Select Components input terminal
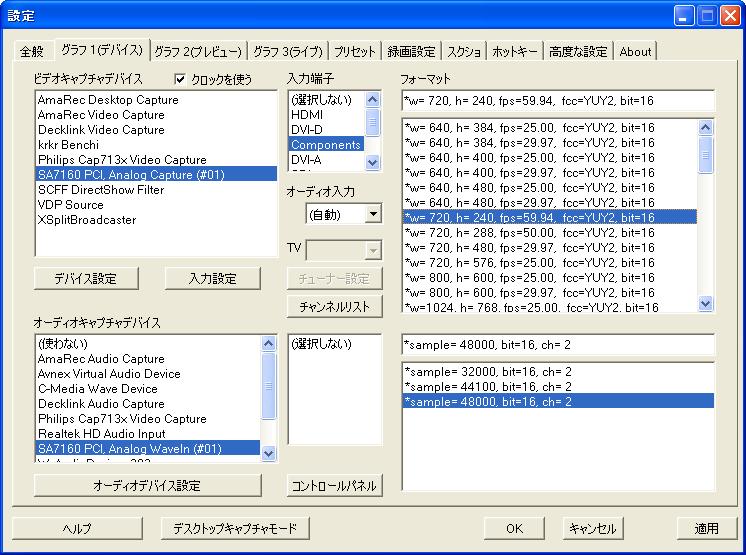The width and height of the screenshot is (746, 555). 326,145
